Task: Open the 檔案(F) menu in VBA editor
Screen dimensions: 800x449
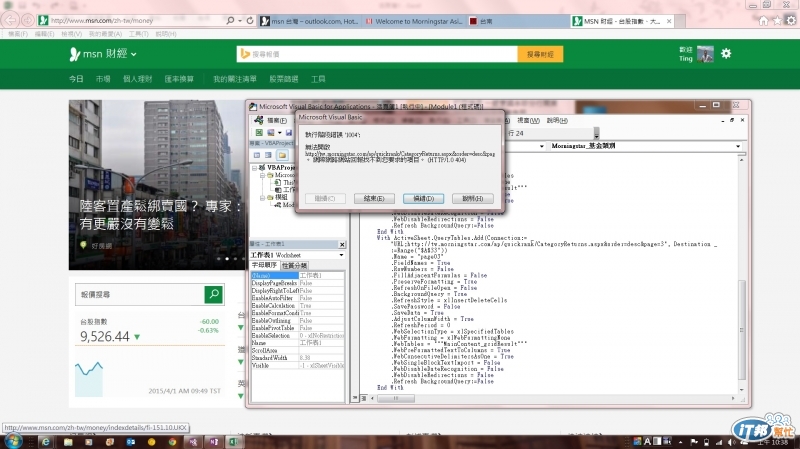Action: (277, 120)
